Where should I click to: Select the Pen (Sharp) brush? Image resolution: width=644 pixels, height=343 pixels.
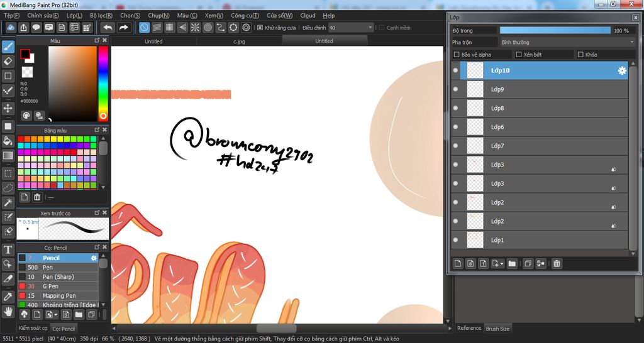pyautogui.click(x=58, y=276)
